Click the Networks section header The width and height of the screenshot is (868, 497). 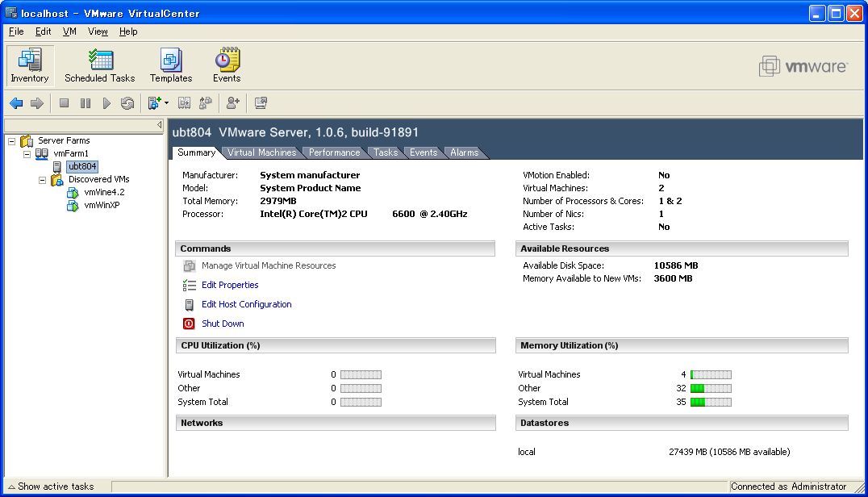(x=336, y=424)
